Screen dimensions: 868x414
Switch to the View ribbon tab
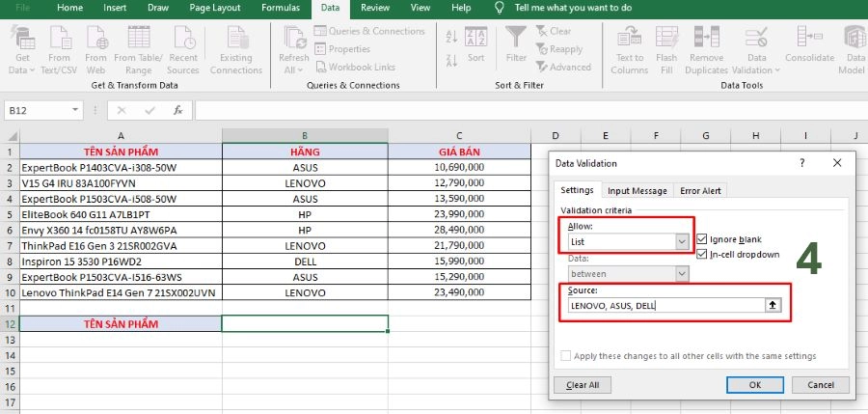click(x=420, y=8)
